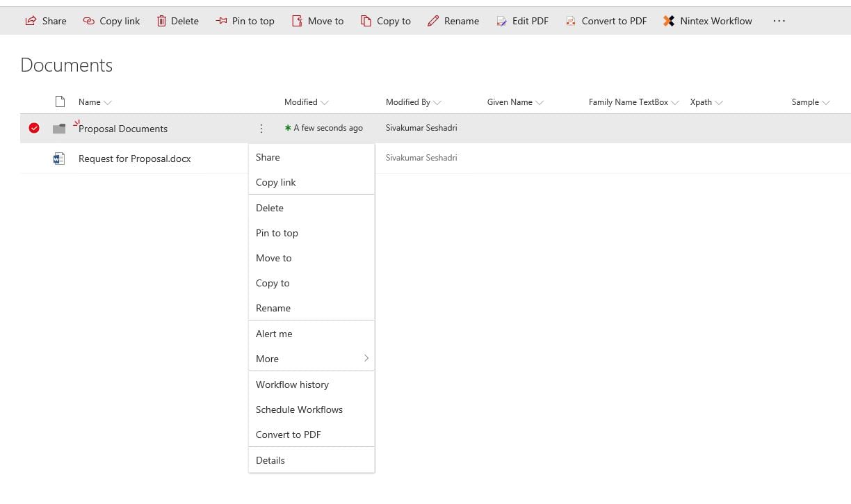Click the Word icon for Request for Proposal

point(59,158)
